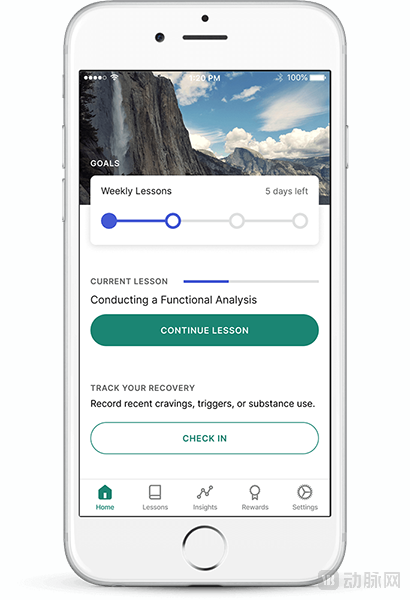Switch to the Lessons tab label
The image size is (410, 600).
155,507
